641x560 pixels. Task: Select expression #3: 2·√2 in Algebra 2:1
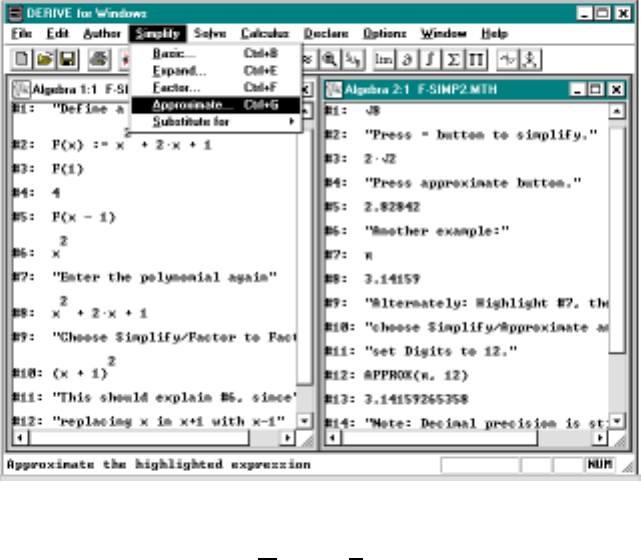pos(380,159)
